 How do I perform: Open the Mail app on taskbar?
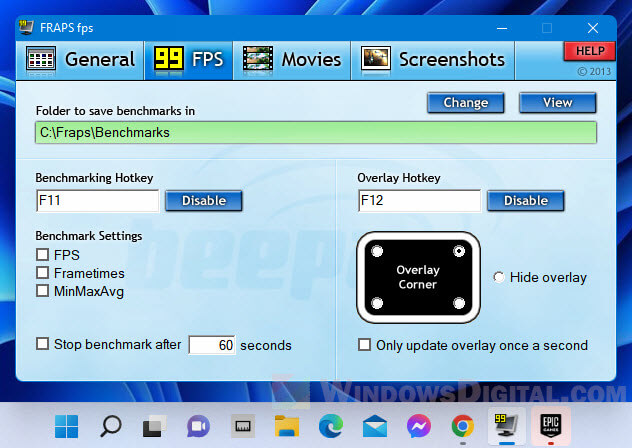click(375, 426)
